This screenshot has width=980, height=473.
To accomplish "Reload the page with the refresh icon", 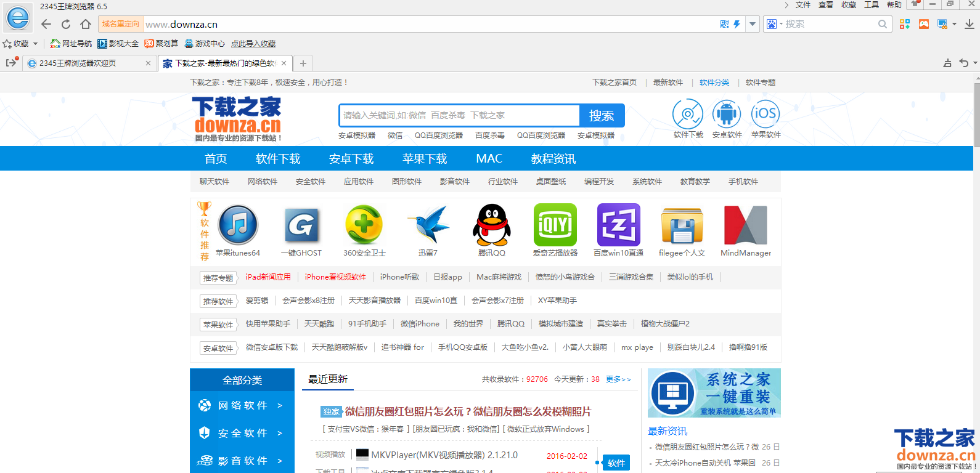I will 66,24.
